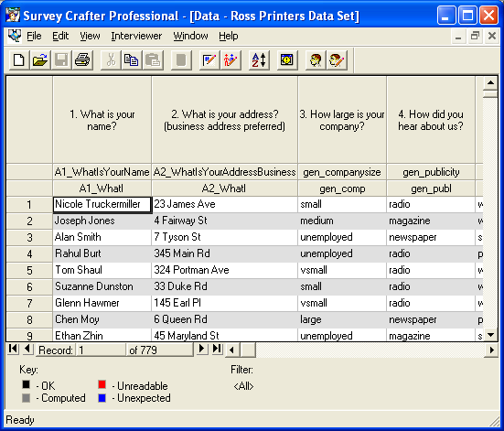Click the vertical scrollbar up arrow
The image size is (504, 431).
(x=490, y=83)
